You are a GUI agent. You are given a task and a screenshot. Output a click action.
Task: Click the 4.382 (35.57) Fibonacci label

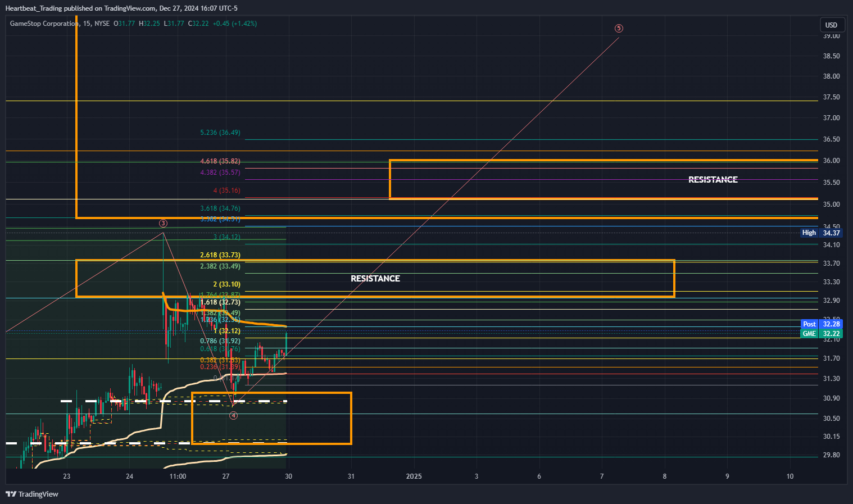tap(220, 172)
